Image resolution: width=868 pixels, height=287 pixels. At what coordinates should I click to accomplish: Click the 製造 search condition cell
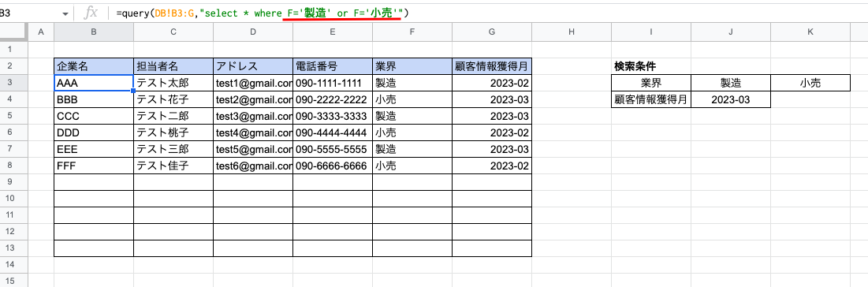[732, 83]
